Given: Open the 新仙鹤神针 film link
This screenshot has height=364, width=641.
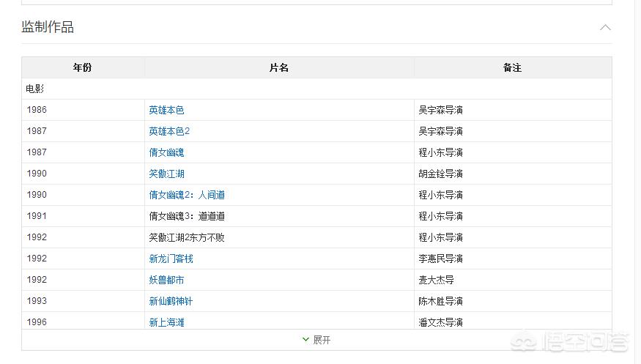Looking at the screenshot, I should pos(171,301).
